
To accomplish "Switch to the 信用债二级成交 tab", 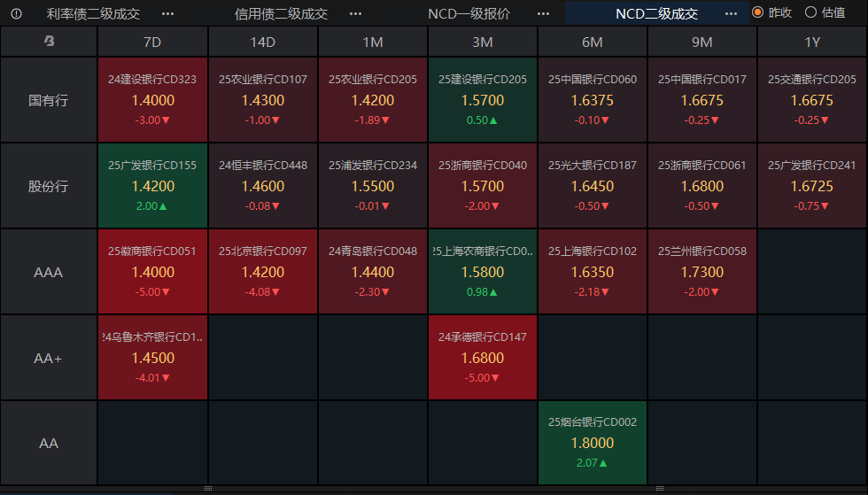I will click(282, 14).
